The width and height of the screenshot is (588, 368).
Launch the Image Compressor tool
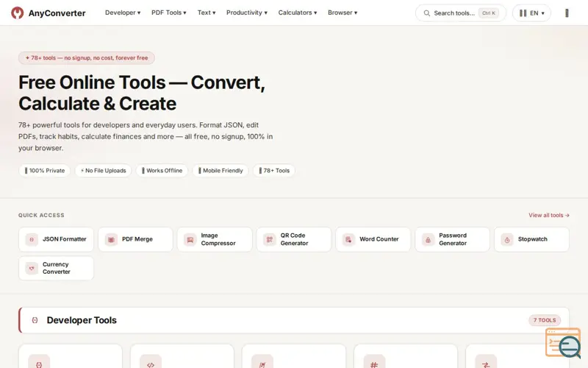(215, 239)
